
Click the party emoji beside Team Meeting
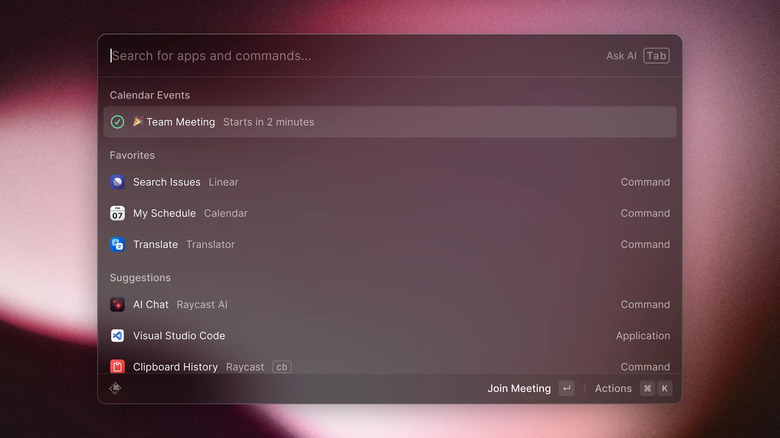tap(138, 122)
